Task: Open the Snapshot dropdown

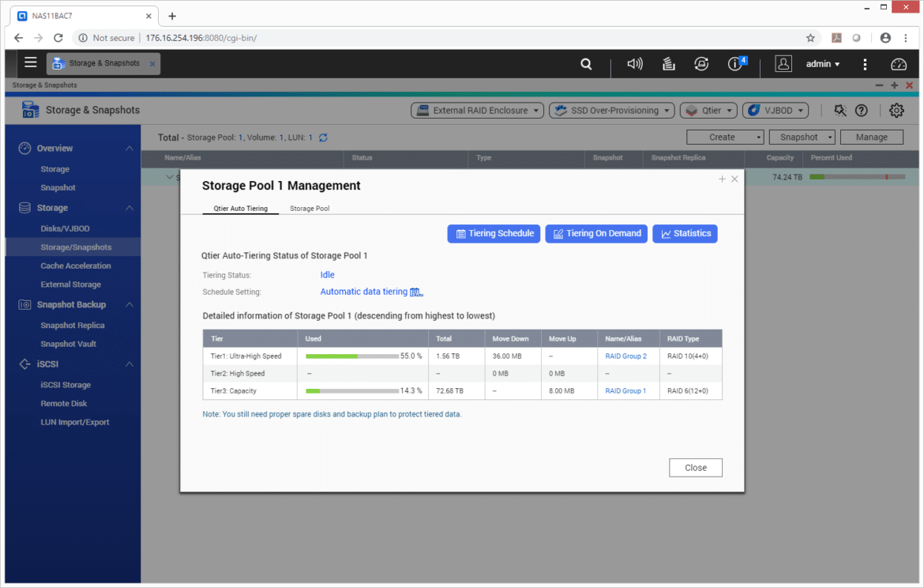Action: [x=802, y=137]
